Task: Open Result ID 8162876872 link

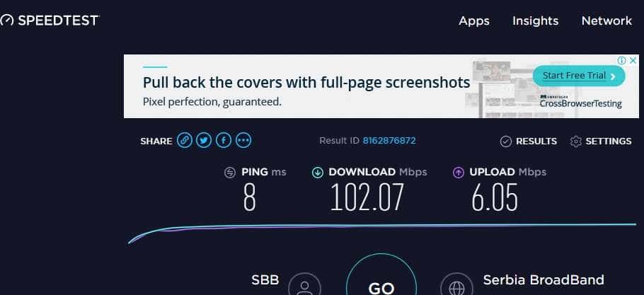Action: tap(389, 141)
